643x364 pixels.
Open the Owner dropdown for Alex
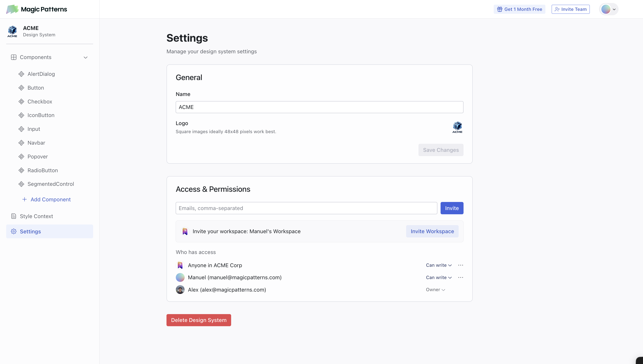435,289
